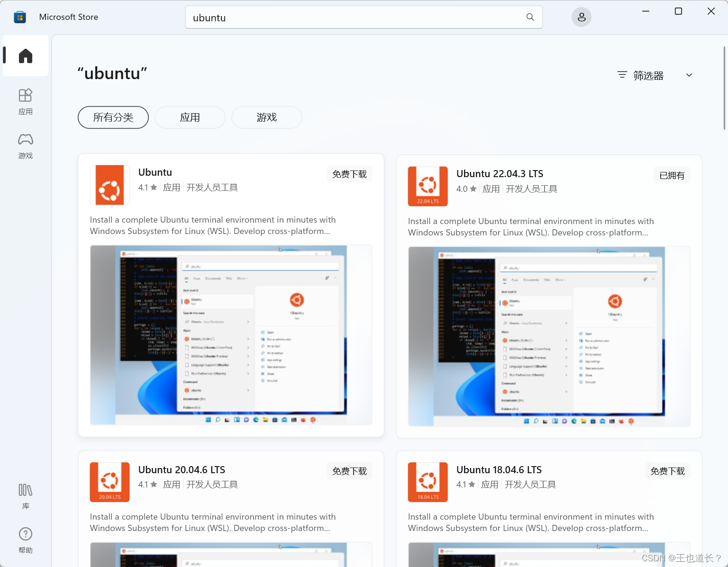Open the 帮助 help section
The image size is (728, 567).
coord(25,540)
